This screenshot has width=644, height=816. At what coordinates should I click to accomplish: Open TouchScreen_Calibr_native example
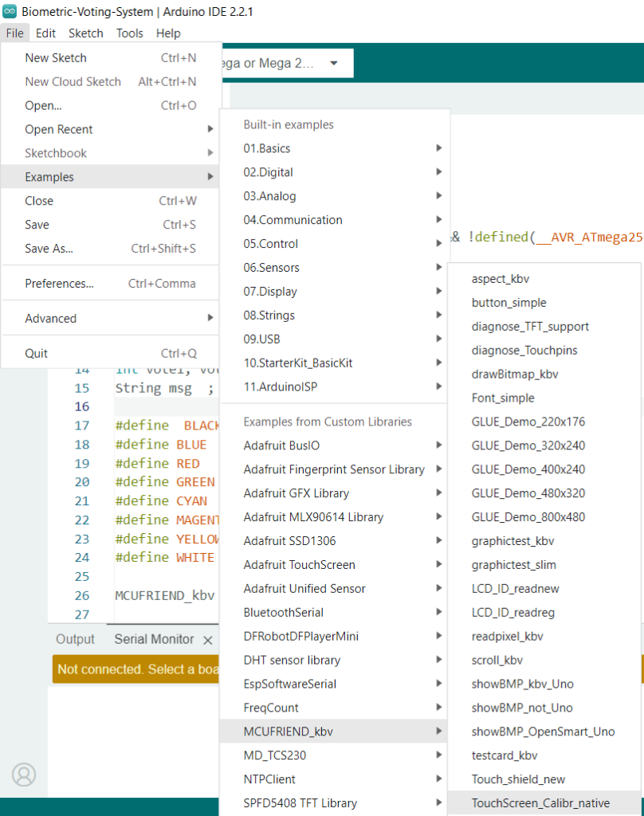point(544,803)
